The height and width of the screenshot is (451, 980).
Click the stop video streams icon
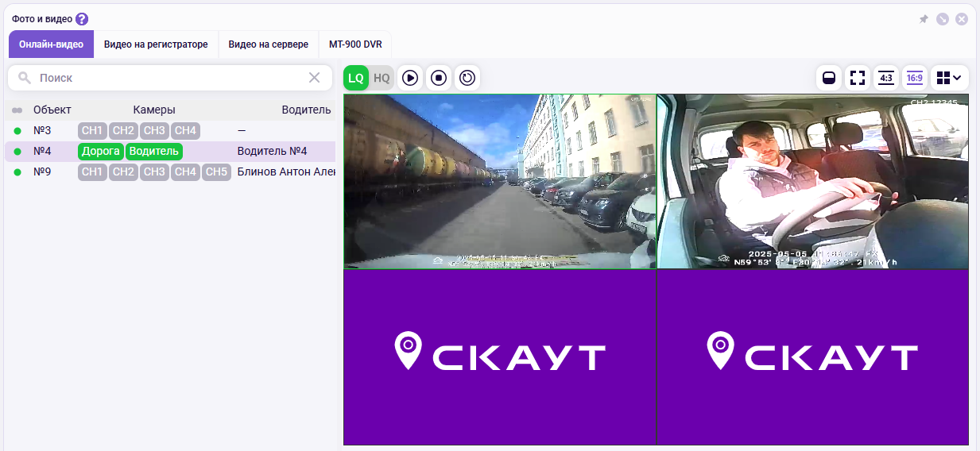tap(439, 78)
